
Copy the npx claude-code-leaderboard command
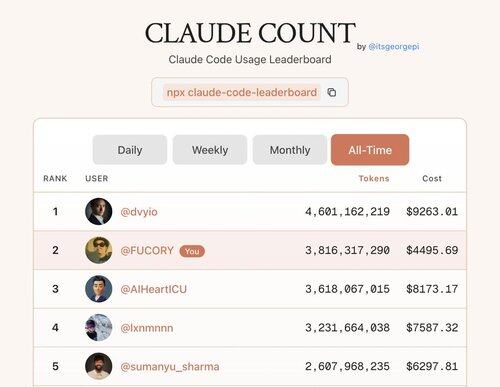click(331, 92)
